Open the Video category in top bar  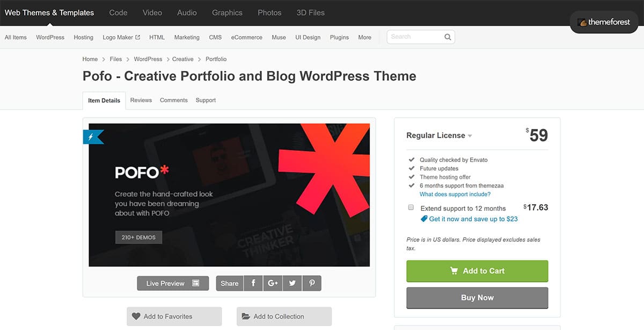(152, 12)
